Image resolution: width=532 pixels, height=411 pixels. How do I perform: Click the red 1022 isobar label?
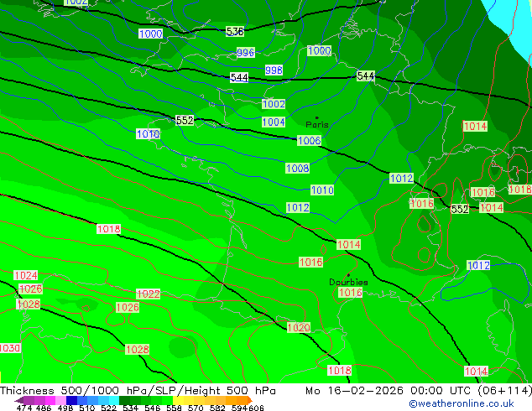(x=149, y=294)
